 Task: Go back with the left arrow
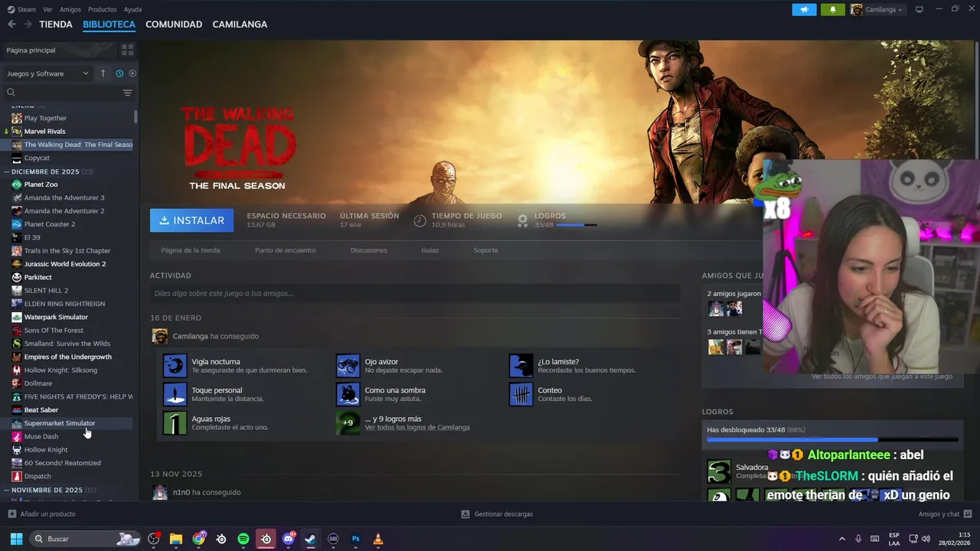(11, 24)
